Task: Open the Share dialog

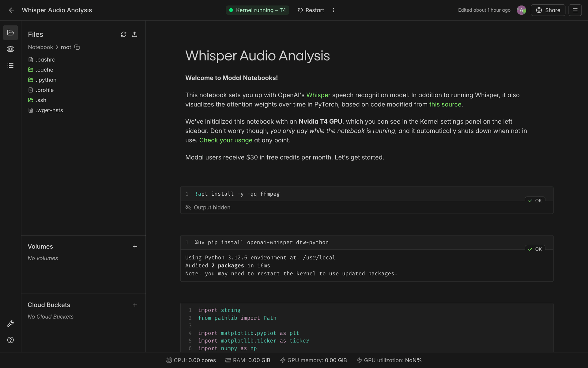Action: 548,10
